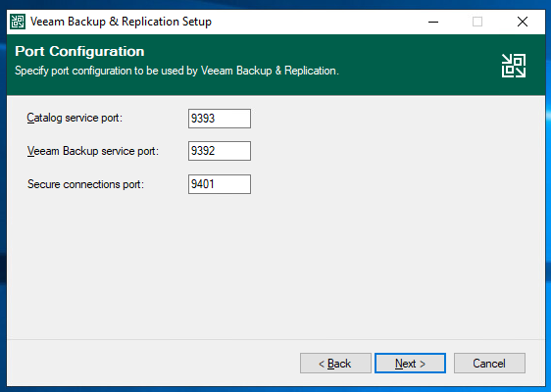Select the Veeam Backup service port field
The width and height of the screenshot is (551, 392).
click(220, 151)
